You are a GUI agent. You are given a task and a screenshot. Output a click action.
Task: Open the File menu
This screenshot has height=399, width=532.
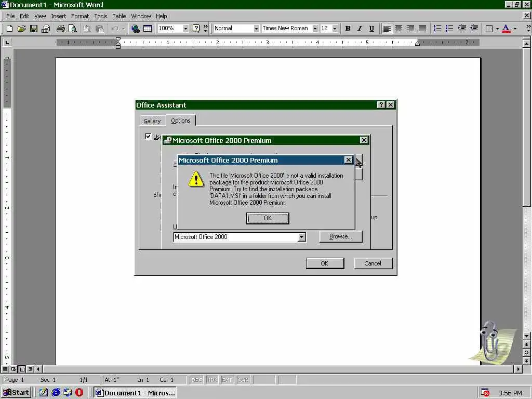[10, 16]
